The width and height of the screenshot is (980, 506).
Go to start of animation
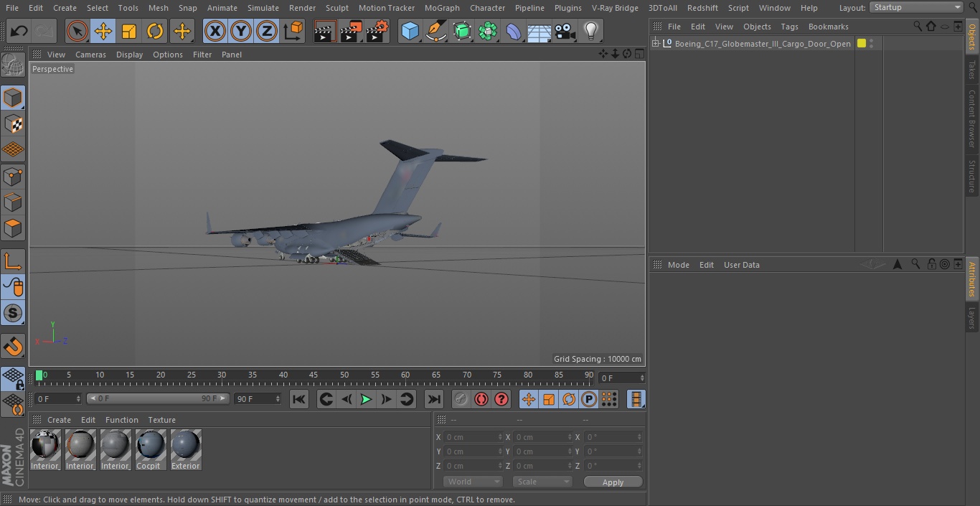pos(299,399)
